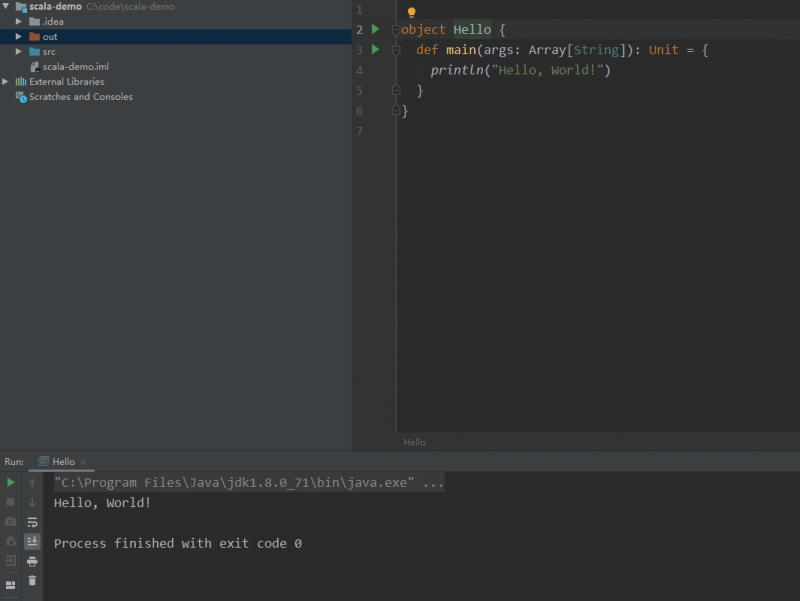Screen dimensions: 800x601
Task: Select Scratches and Consoles item
Action: point(81,97)
